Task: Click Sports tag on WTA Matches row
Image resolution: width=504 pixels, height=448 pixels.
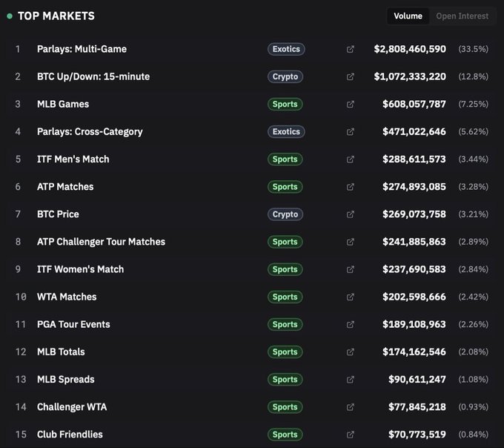Action: pos(285,297)
